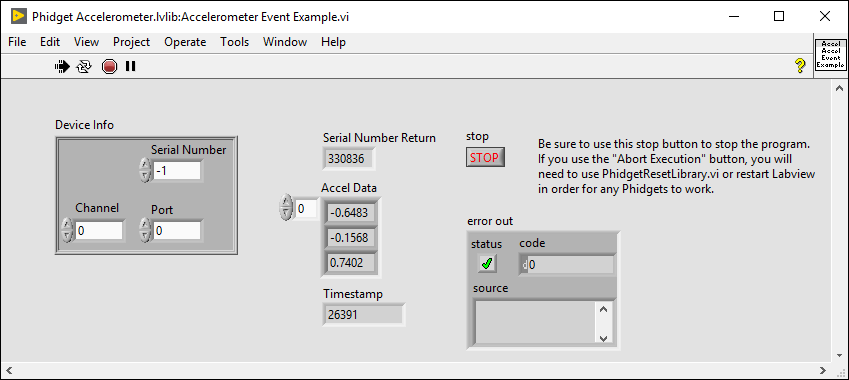Image resolution: width=849 pixels, height=380 pixels.
Task: Click the Abort Execution warning text
Action: point(677,167)
